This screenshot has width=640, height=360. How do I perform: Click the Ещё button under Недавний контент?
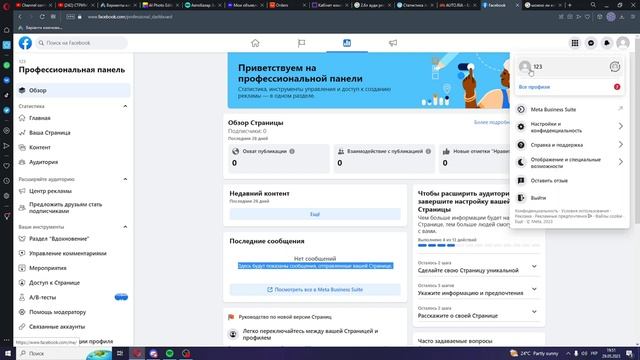coord(315,214)
